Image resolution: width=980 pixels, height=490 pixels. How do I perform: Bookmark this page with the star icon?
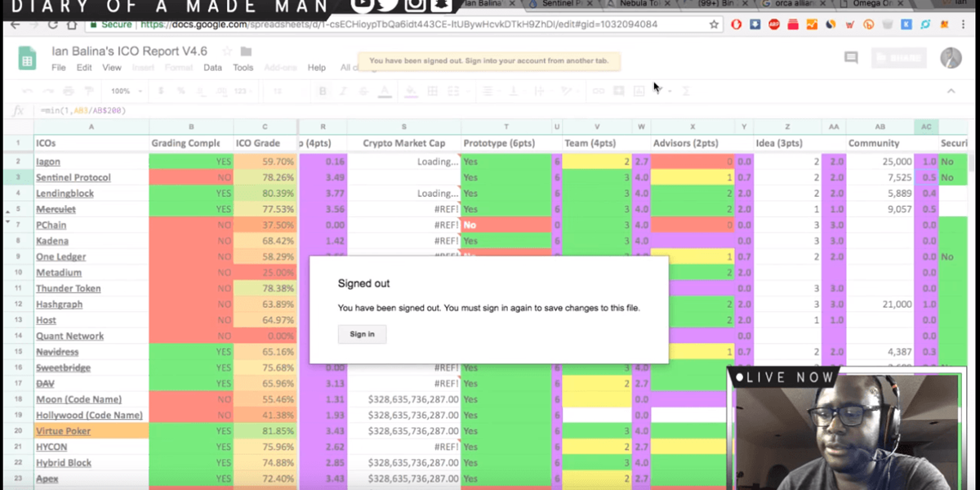pos(714,24)
